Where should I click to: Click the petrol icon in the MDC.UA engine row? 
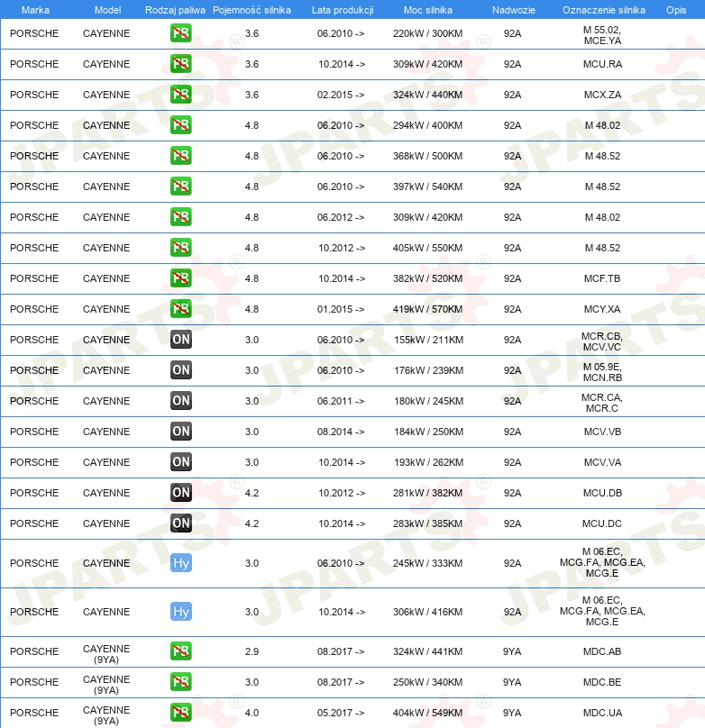tap(181, 713)
